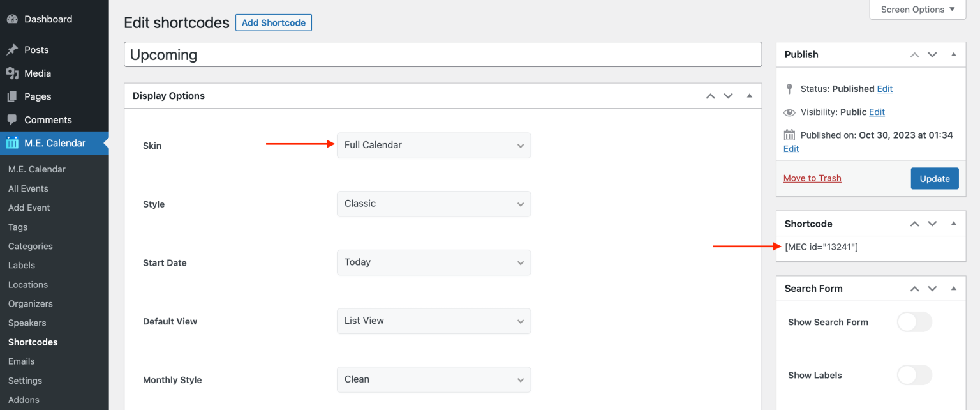The height and width of the screenshot is (410, 980).
Task: Click the Posts pushpin icon
Action: (x=12, y=50)
